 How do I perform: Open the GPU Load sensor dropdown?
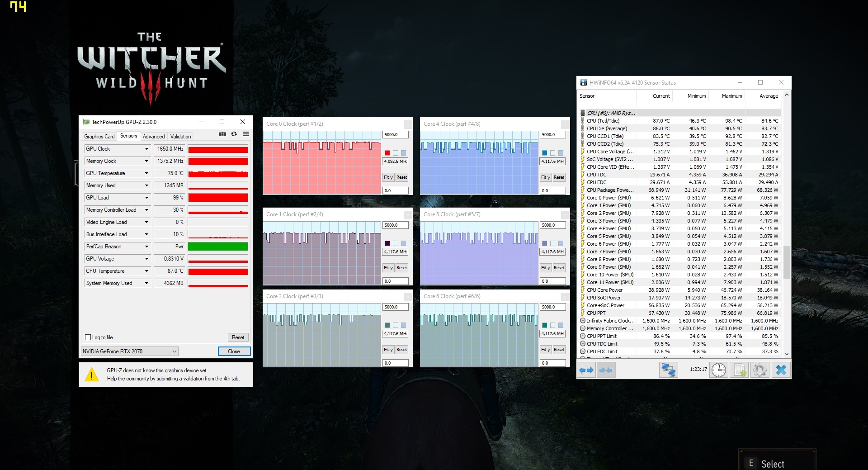click(x=146, y=198)
